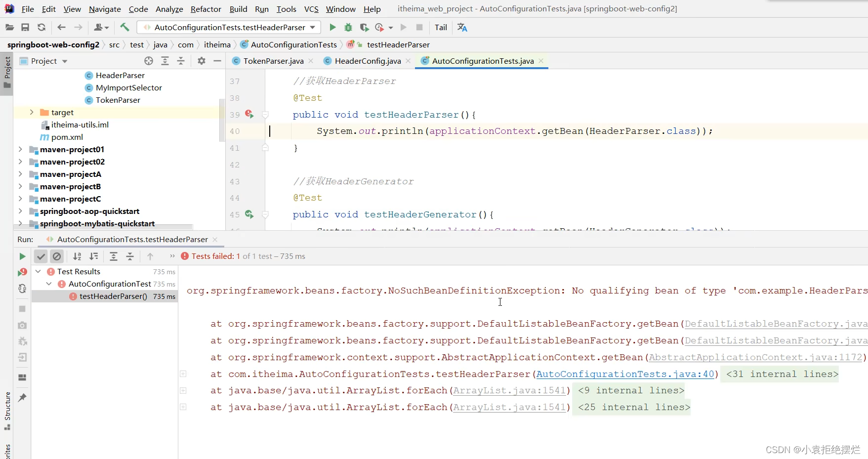This screenshot has height=459, width=868.
Task: Click the locate-in-project target icon
Action: (149, 61)
